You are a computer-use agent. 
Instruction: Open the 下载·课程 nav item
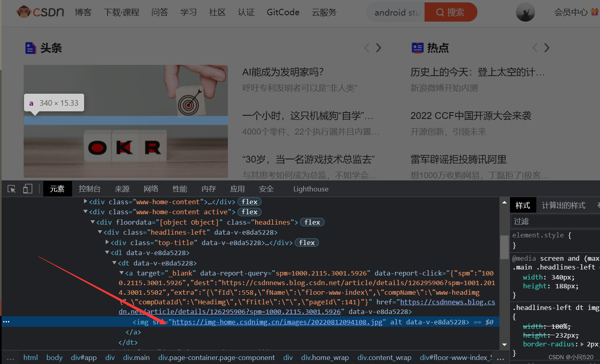121,12
